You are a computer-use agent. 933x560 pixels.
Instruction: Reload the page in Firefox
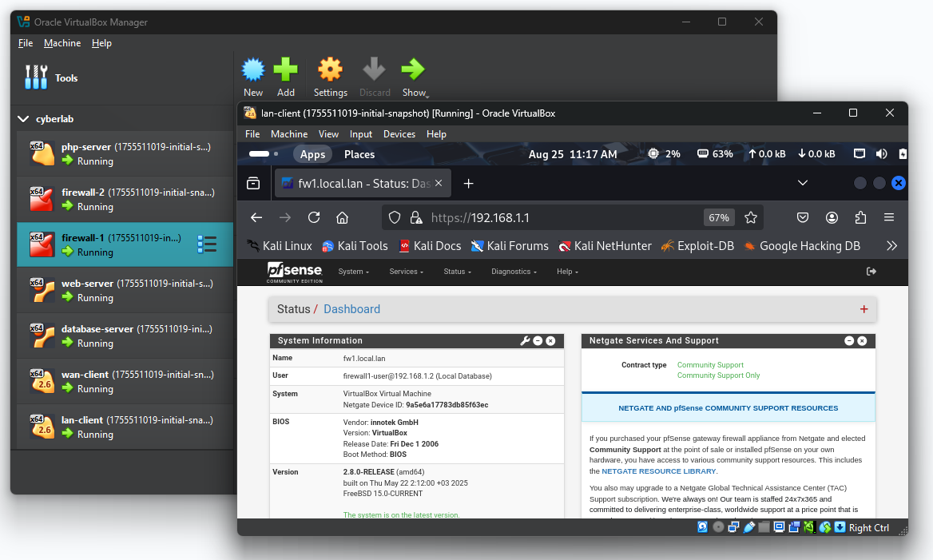pyautogui.click(x=314, y=217)
